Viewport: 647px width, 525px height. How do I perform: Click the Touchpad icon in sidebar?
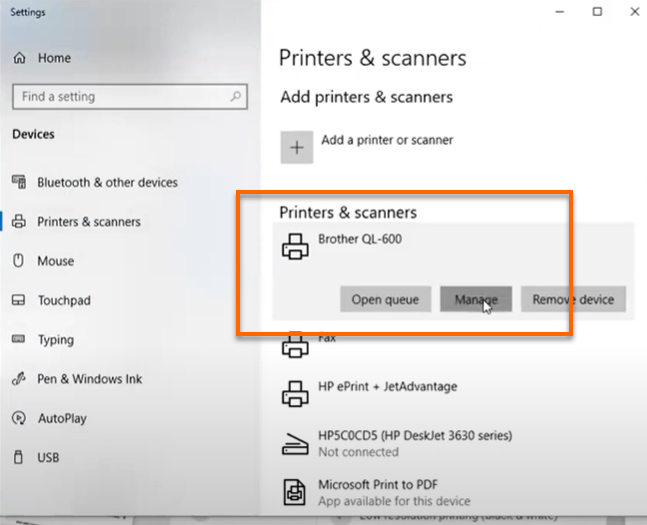click(18, 301)
